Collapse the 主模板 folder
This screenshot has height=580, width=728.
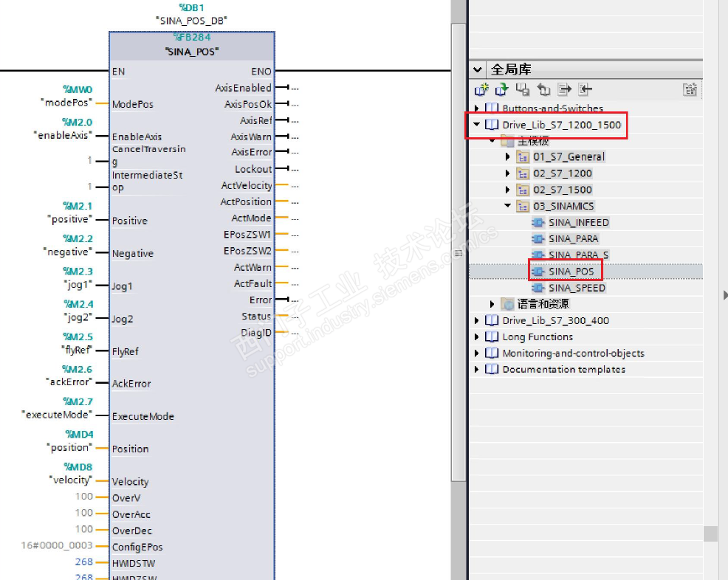pyautogui.click(x=492, y=141)
